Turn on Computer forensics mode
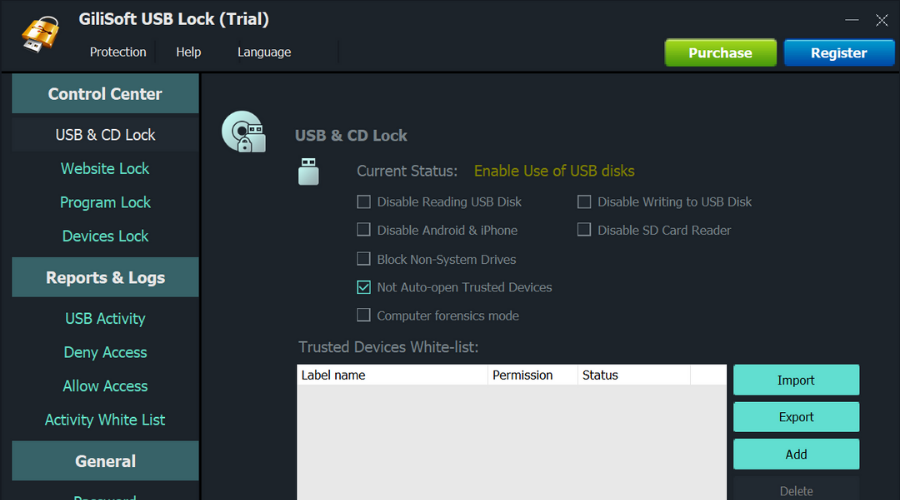This screenshot has height=500, width=900. click(364, 316)
